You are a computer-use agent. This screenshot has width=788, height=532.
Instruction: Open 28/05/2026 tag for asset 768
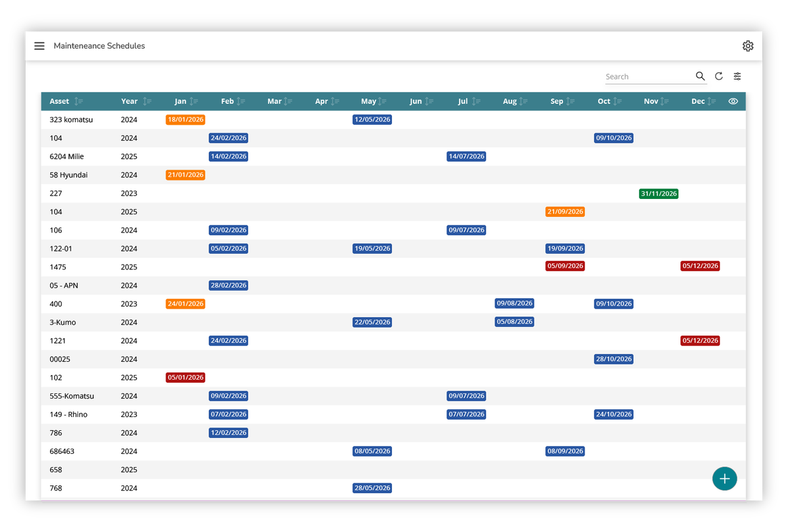[372, 488]
